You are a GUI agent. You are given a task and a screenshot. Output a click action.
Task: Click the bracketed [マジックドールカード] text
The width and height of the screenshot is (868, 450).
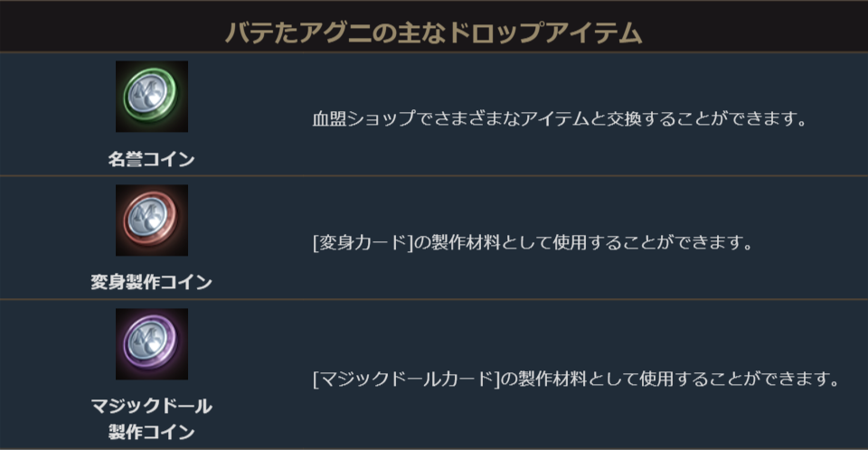click(406, 378)
